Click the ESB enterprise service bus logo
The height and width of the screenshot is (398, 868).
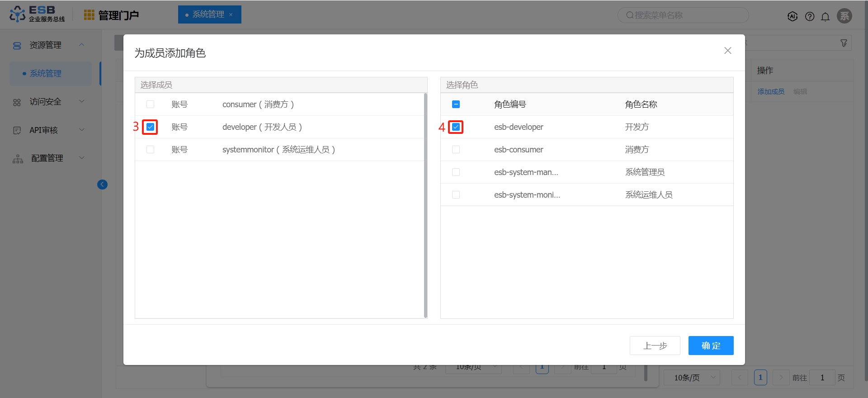pos(37,14)
